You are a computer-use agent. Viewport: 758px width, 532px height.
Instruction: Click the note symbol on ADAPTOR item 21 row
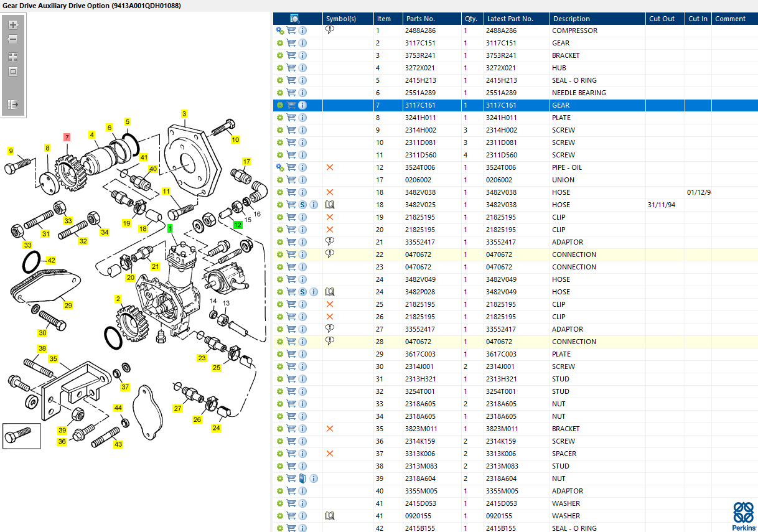click(330, 241)
